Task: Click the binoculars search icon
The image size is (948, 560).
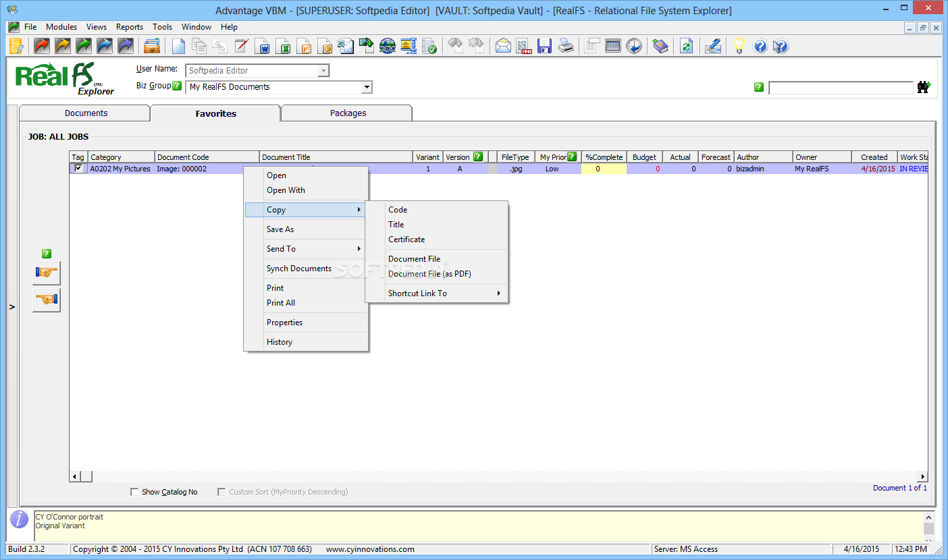Action: point(923,87)
